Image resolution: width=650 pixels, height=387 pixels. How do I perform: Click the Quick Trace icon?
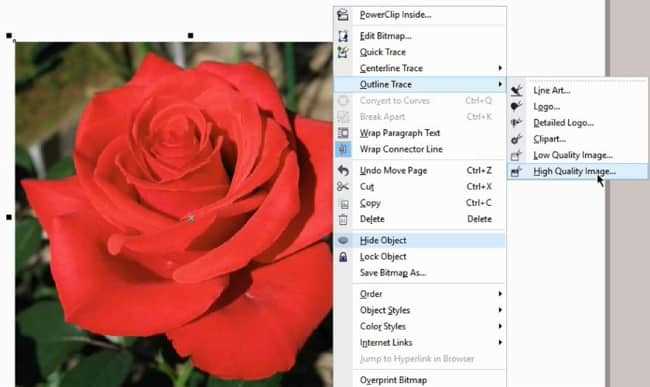pos(343,52)
